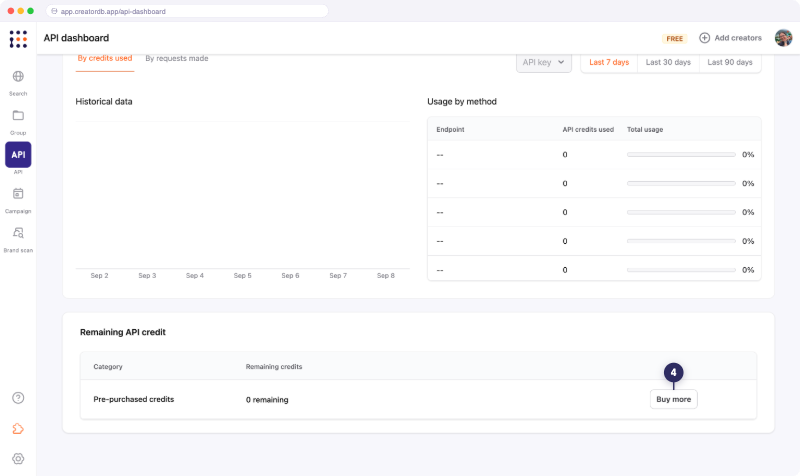Click the Total usage column header

click(x=645, y=130)
